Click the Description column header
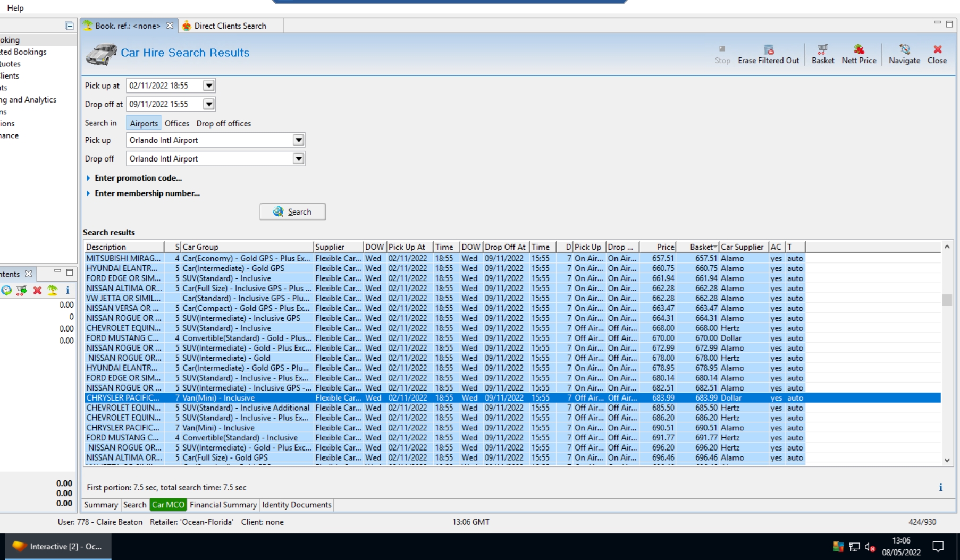960x560 pixels. 124,247
